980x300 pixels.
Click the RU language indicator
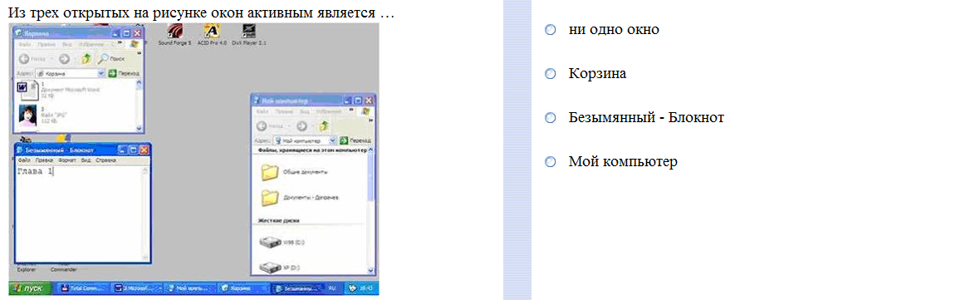(332, 288)
